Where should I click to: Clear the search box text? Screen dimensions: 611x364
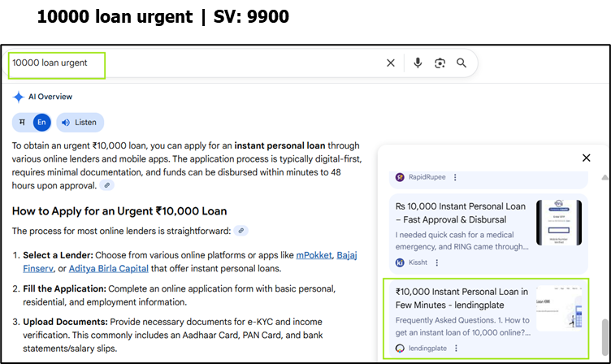pyautogui.click(x=391, y=63)
